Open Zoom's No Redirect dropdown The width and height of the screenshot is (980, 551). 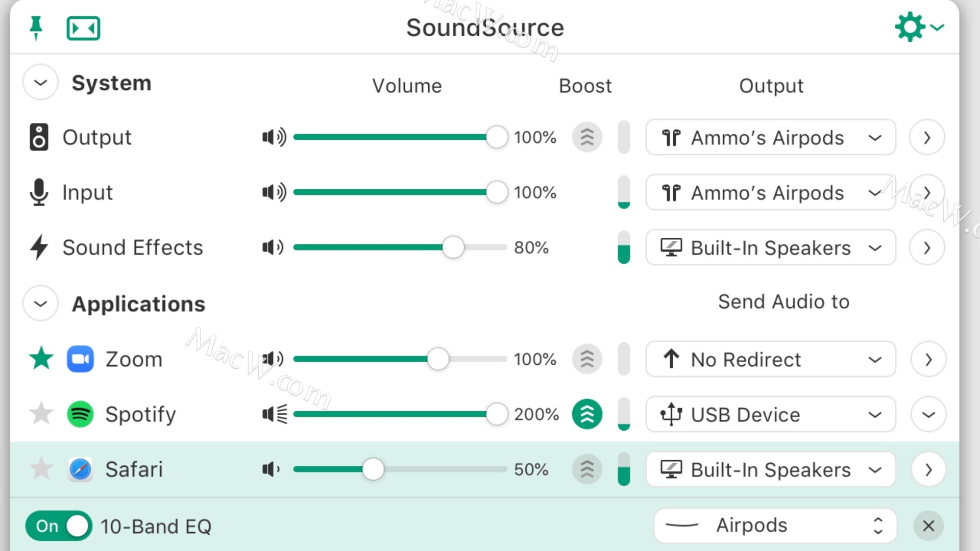771,359
